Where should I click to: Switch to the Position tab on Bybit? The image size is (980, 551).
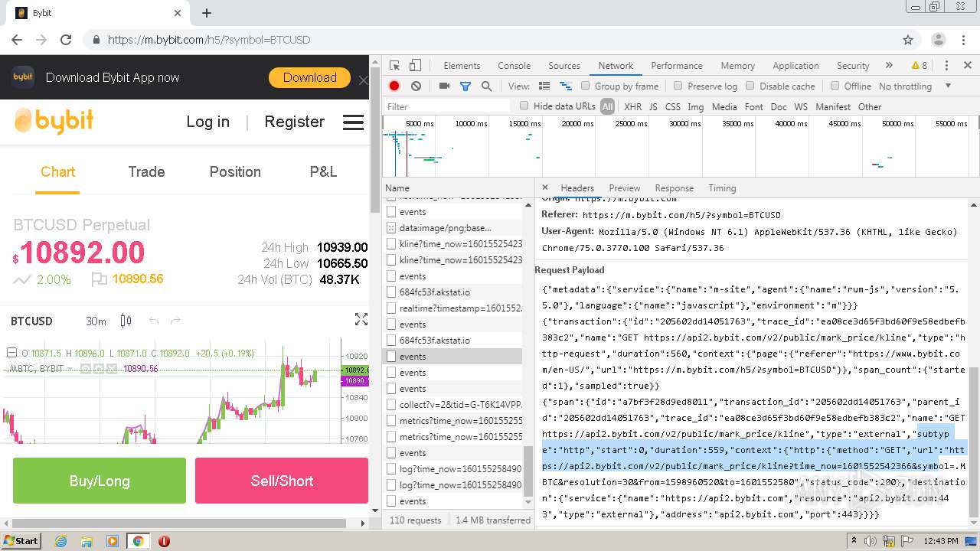click(235, 172)
